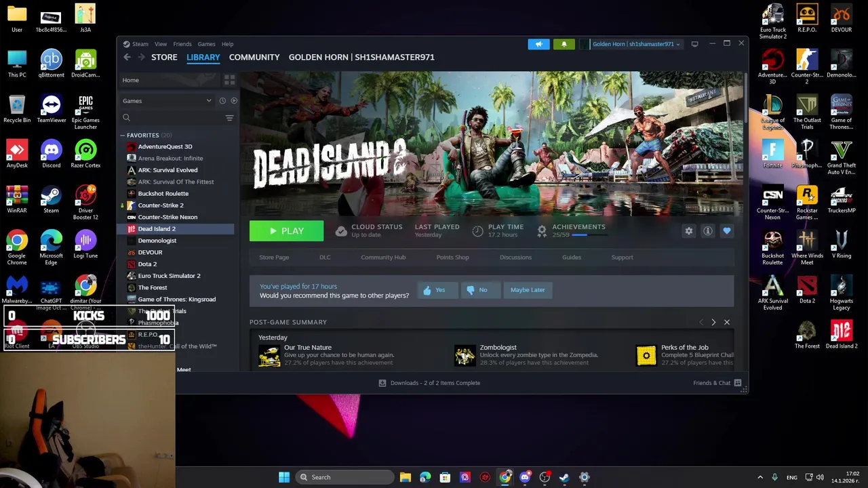Open Support link
Image resolution: width=868 pixels, height=488 pixels.
[x=622, y=258]
